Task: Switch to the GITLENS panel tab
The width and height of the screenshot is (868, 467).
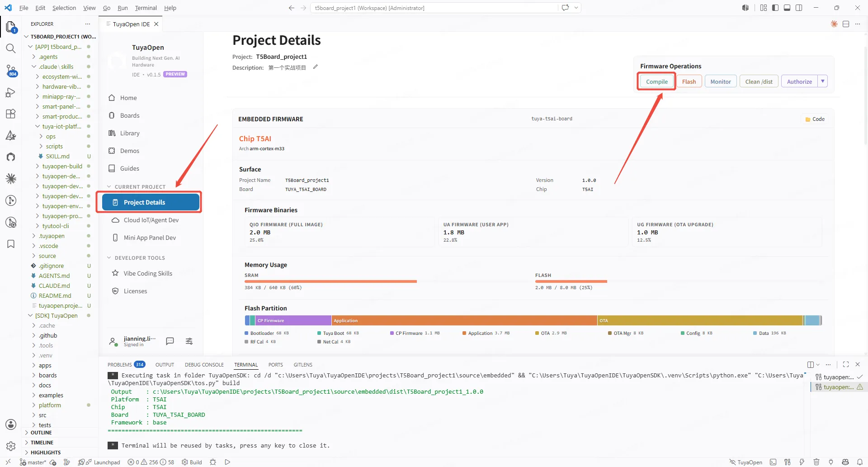Action: point(303,365)
